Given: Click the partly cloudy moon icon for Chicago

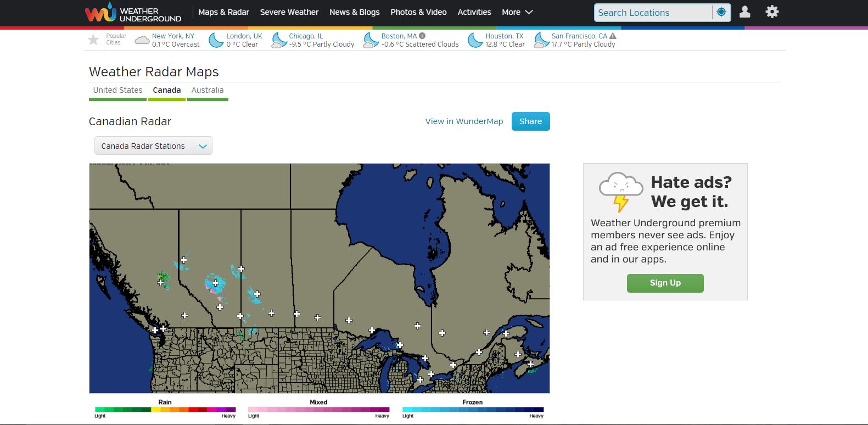Looking at the screenshot, I should (x=279, y=40).
